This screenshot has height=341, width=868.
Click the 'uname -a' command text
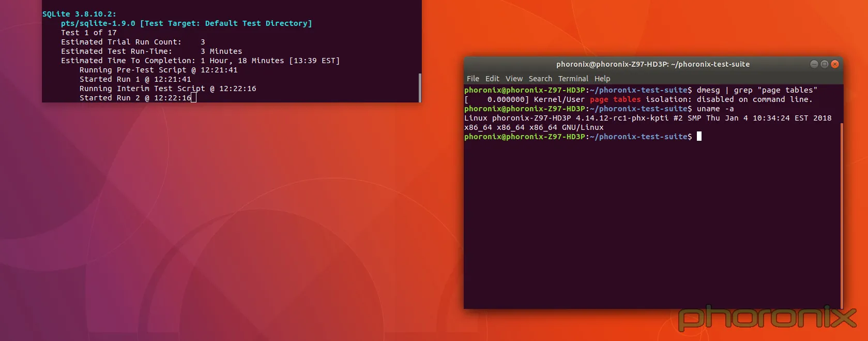pos(715,109)
